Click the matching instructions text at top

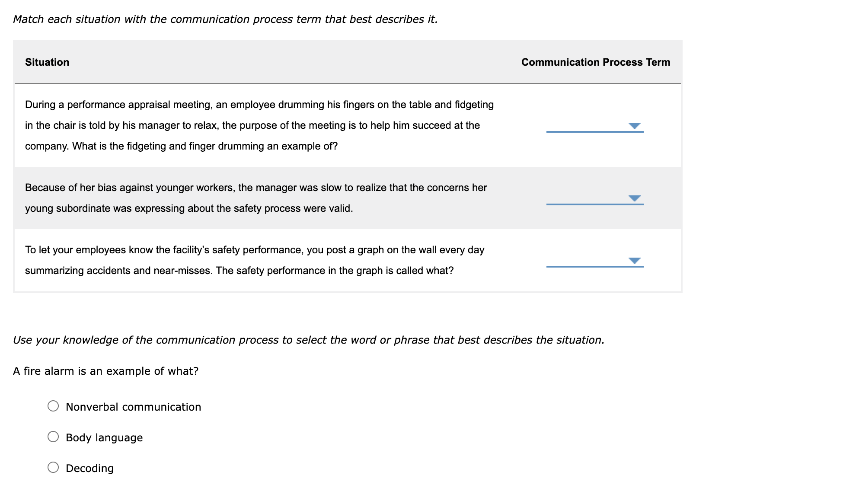[225, 19]
